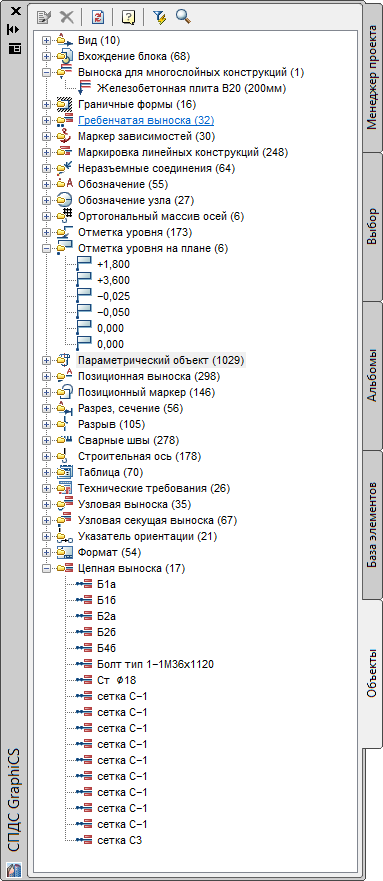383x881 pixels.
Task: Click the edit object toolbar icon
Action: [x=44, y=17]
